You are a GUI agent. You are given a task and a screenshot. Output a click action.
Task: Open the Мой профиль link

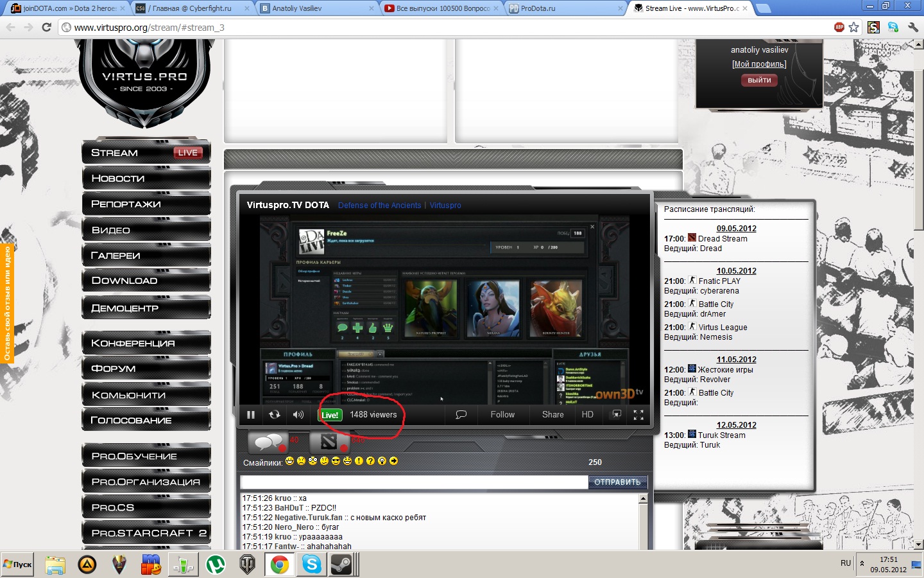[x=759, y=64]
